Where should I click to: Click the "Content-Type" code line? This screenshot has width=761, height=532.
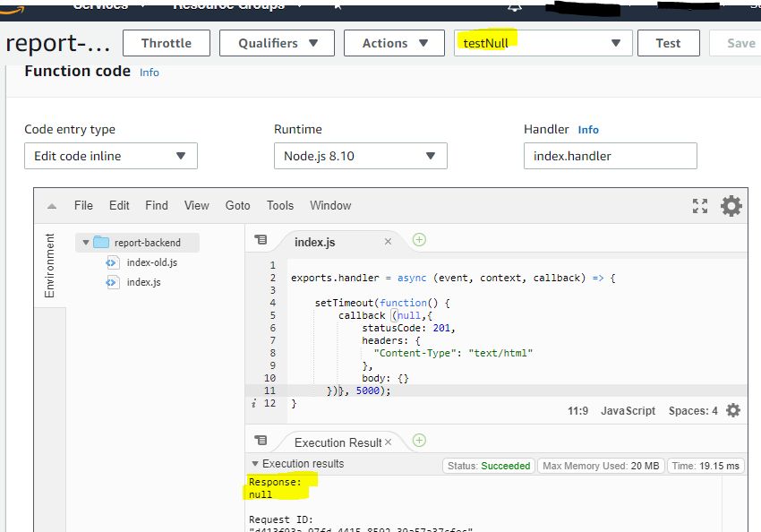tap(453, 353)
